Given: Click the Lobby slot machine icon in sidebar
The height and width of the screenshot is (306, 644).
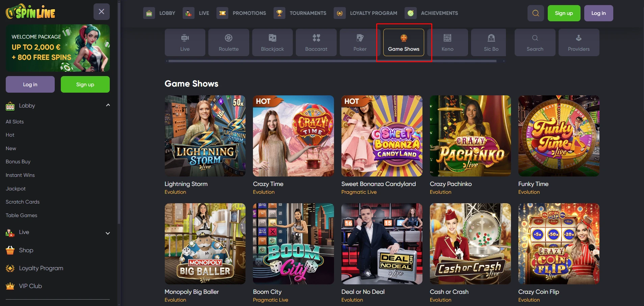Looking at the screenshot, I should (x=10, y=106).
